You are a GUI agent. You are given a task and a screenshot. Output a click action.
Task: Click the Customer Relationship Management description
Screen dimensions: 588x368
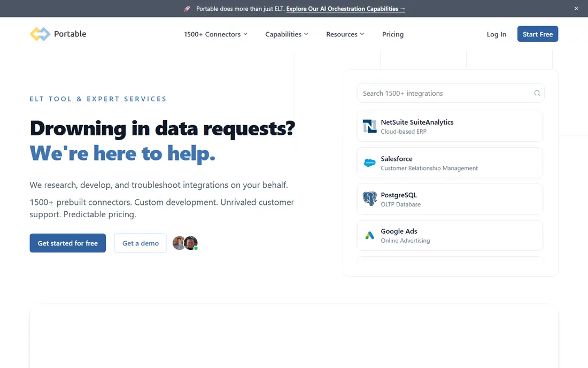tap(429, 168)
